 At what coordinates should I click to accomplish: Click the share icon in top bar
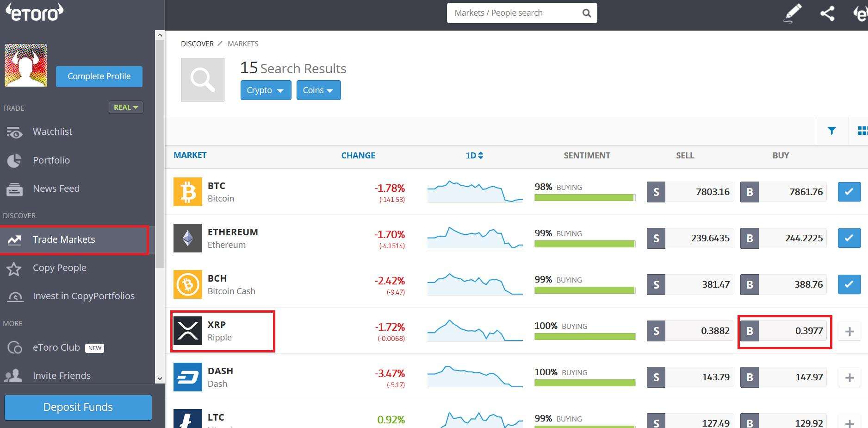pos(827,13)
